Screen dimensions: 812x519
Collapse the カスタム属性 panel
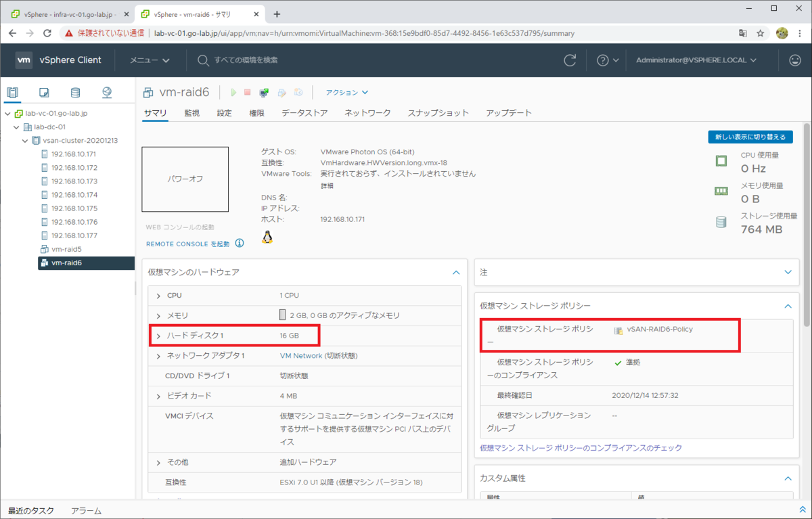pyautogui.click(x=788, y=478)
